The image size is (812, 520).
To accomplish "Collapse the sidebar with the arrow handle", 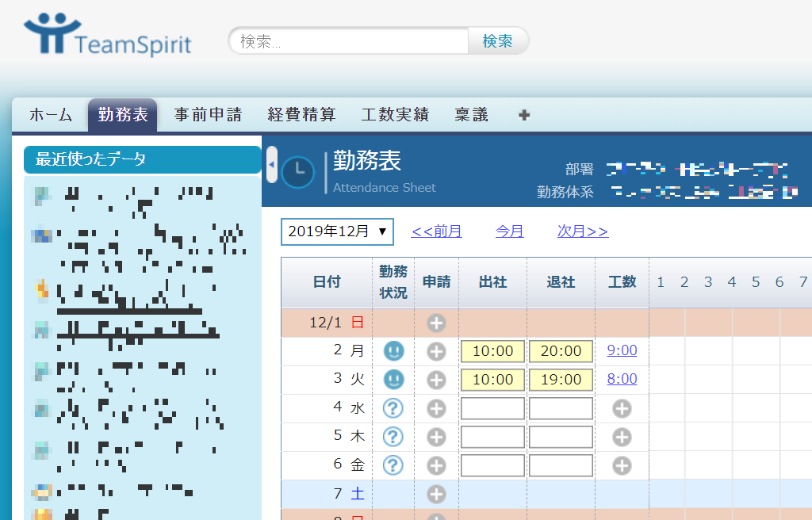I will (x=272, y=165).
